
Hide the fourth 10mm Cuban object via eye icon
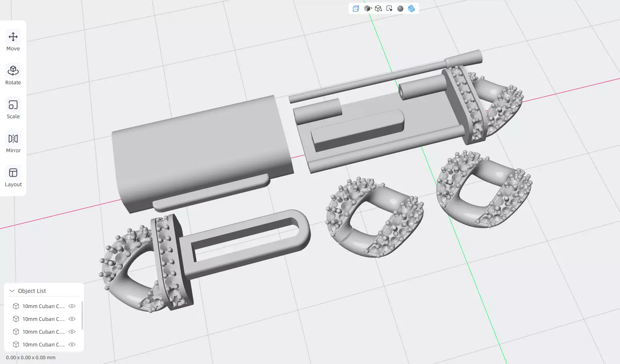click(72, 344)
